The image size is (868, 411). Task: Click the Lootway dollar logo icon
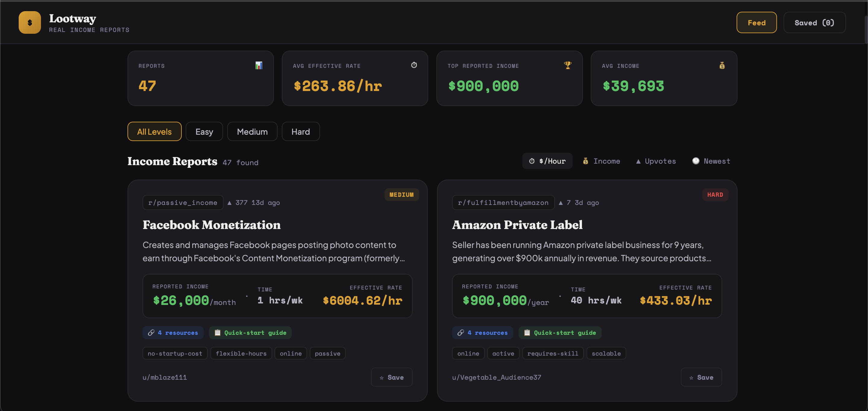(30, 23)
